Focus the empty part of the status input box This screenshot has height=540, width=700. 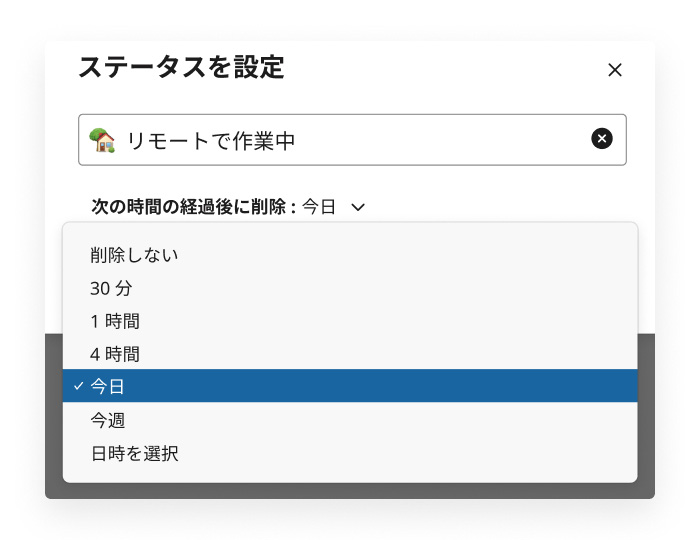[x=442, y=140]
